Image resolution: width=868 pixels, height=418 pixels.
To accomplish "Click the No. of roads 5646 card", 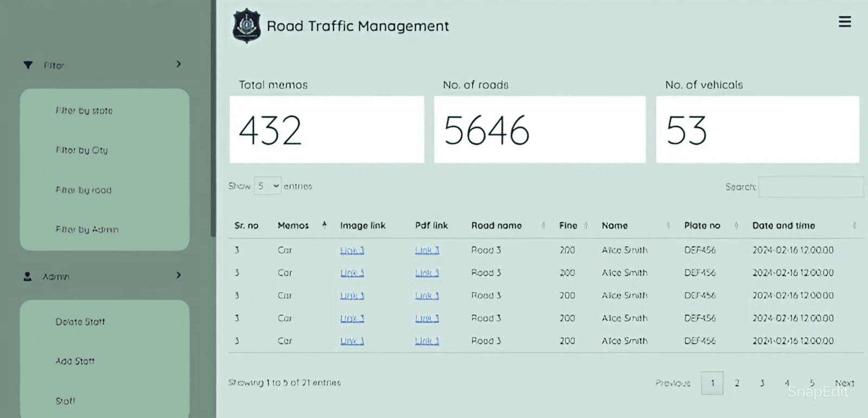I will [540, 130].
